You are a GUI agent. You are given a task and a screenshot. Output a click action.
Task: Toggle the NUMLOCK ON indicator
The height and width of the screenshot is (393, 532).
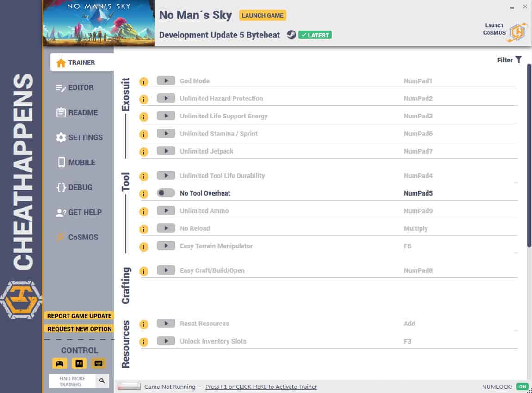pos(522,387)
